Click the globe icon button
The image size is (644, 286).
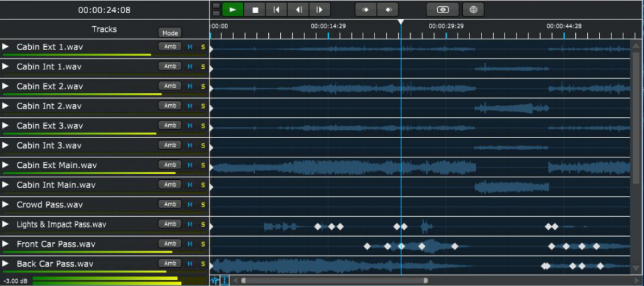tap(473, 9)
